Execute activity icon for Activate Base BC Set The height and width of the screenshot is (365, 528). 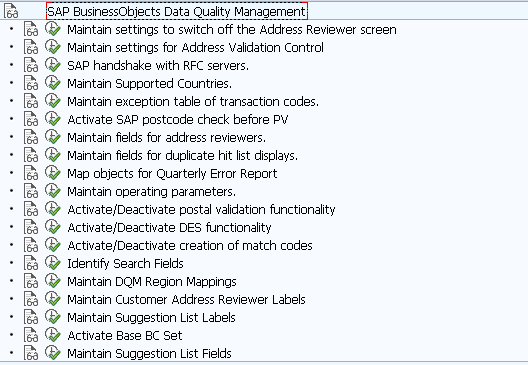point(53,335)
